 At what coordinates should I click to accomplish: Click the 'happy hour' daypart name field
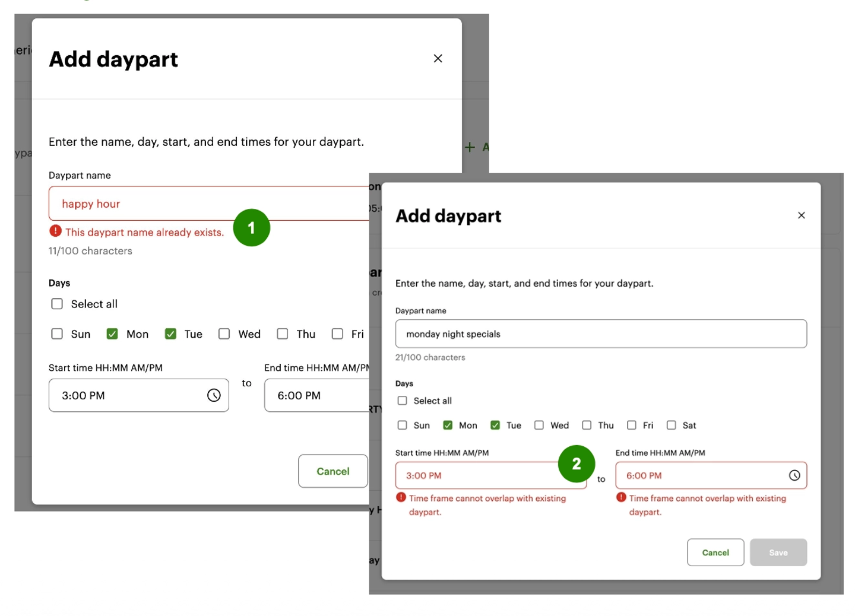[209, 204]
